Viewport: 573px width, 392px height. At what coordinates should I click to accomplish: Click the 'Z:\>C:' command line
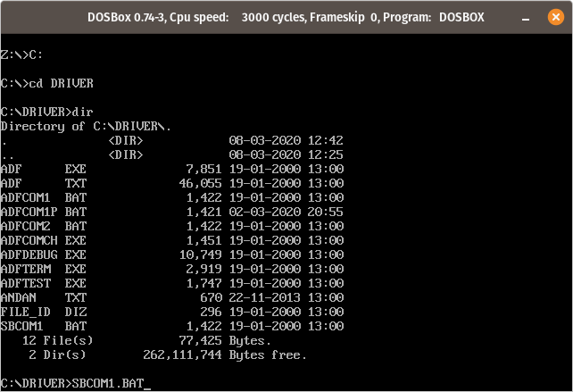pos(21,55)
